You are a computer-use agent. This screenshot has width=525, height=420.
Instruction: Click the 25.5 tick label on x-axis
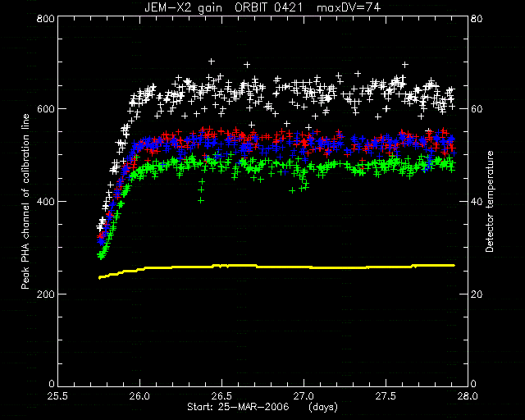pos(57,396)
